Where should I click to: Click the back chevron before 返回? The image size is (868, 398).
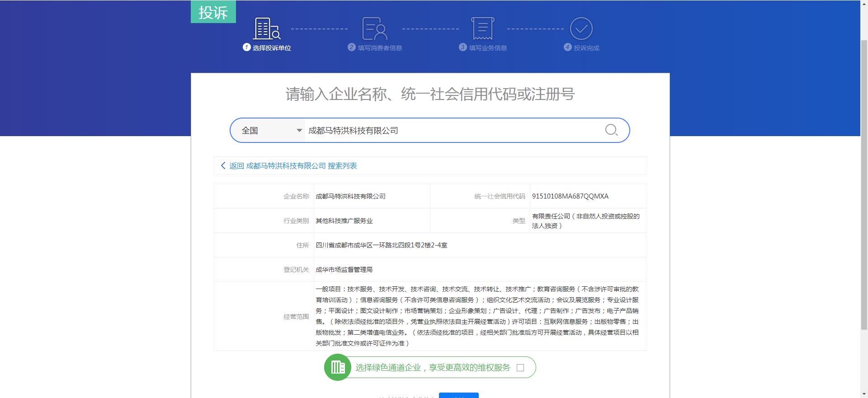click(223, 166)
